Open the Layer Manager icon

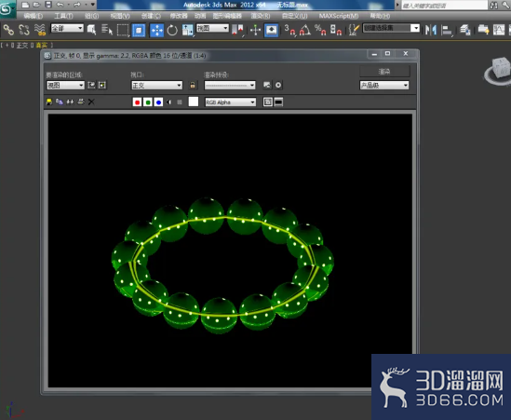pos(465,31)
